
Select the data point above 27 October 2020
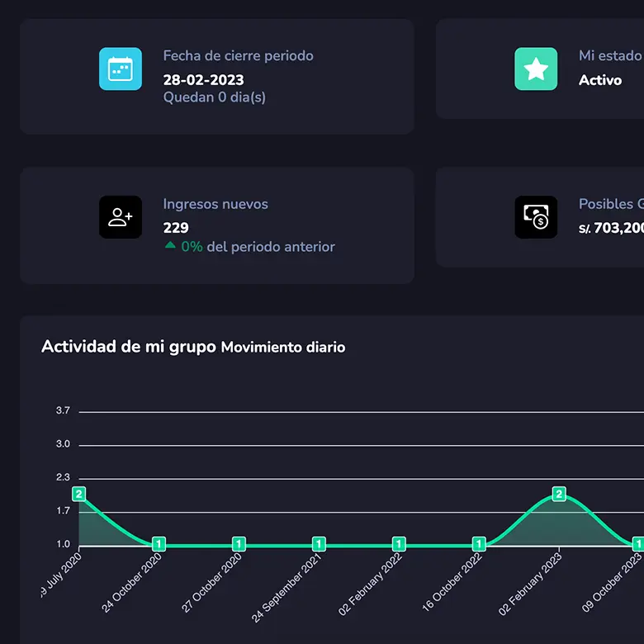pos(239,544)
